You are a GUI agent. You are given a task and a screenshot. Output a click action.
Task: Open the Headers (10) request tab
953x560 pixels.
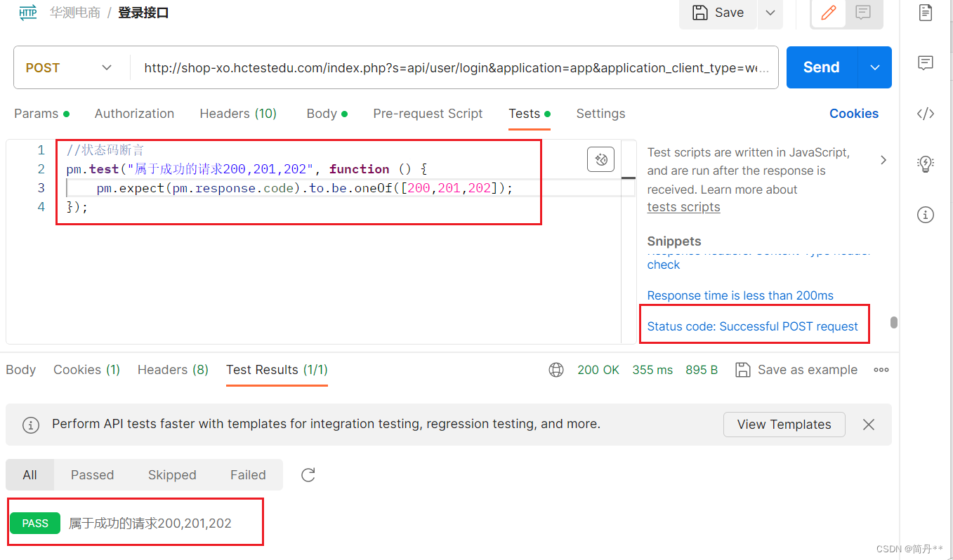click(x=238, y=114)
